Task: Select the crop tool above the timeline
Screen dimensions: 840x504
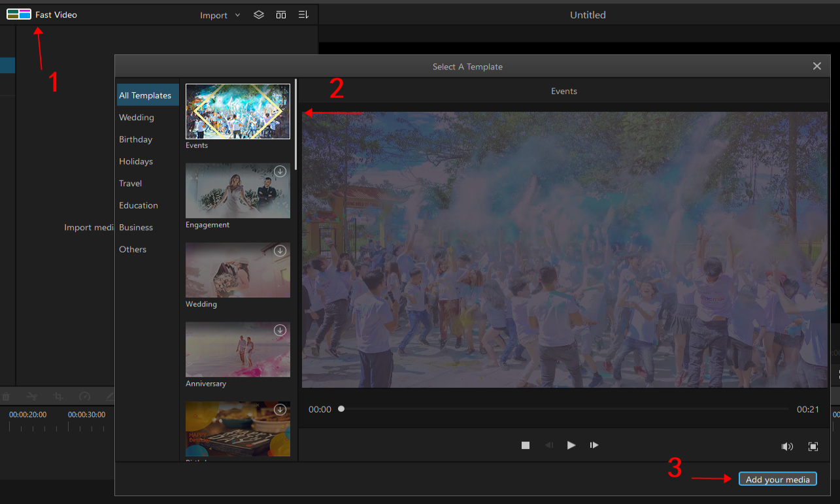Action: coord(58,396)
